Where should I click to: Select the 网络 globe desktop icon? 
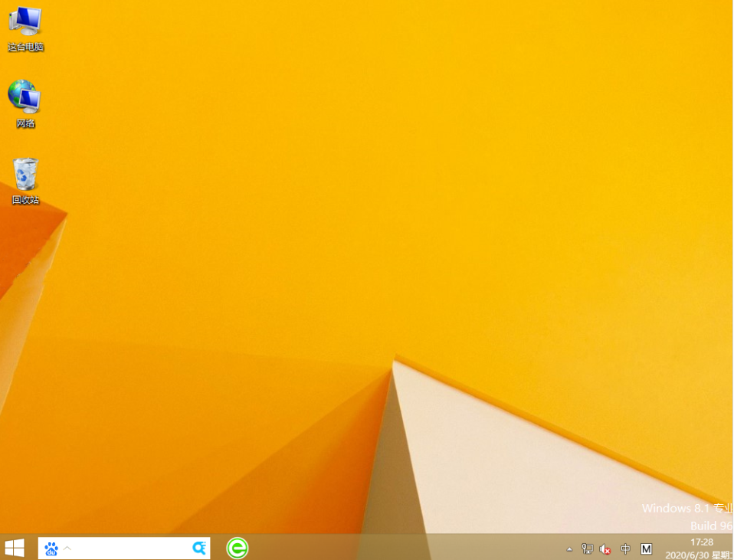tap(25, 97)
